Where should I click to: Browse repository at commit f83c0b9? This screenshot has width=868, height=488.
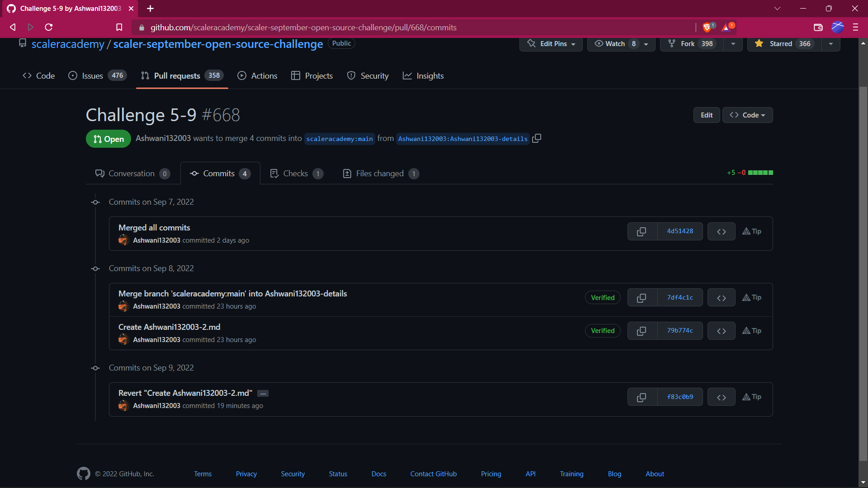[x=721, y=397]
